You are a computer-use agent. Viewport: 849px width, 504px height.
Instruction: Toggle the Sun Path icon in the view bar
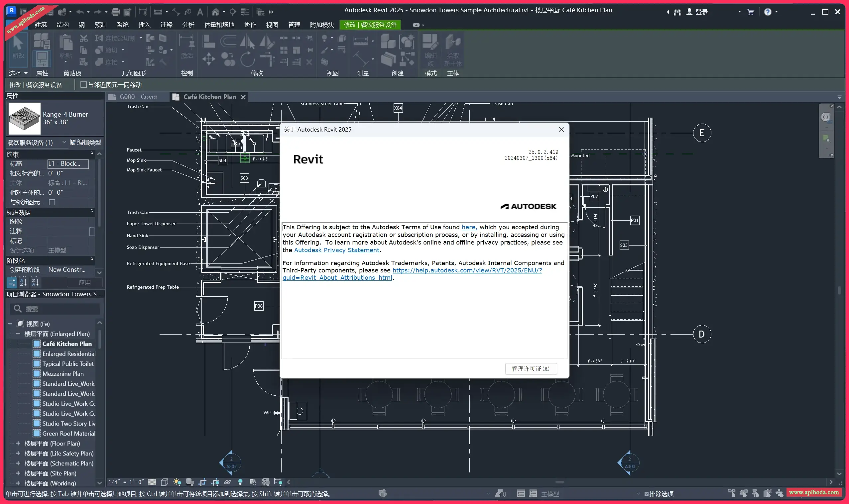(x=177, y=482)
